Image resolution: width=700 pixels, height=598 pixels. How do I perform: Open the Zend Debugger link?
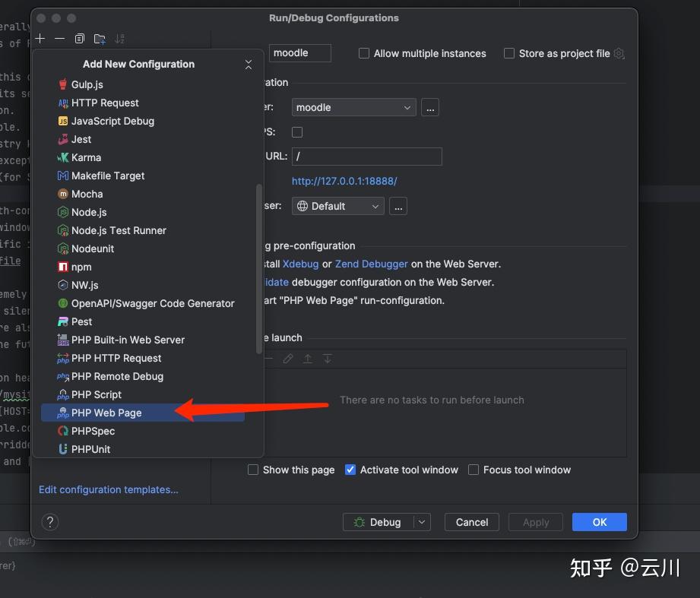372,264
